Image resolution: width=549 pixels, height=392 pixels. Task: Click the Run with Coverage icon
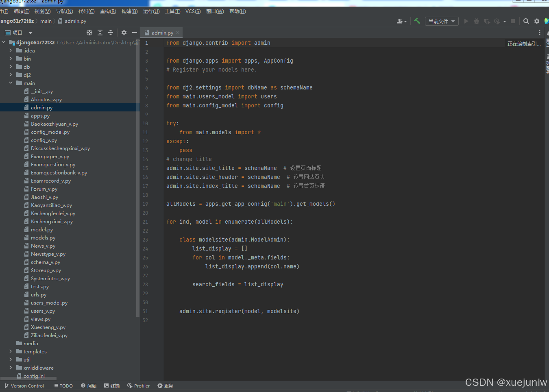[487, 21]
